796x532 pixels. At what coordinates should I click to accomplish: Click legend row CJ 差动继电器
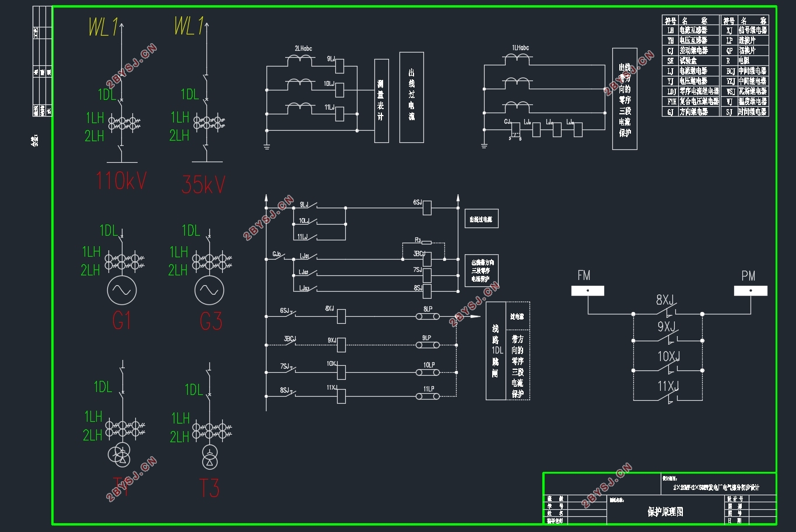coord(692,51)
